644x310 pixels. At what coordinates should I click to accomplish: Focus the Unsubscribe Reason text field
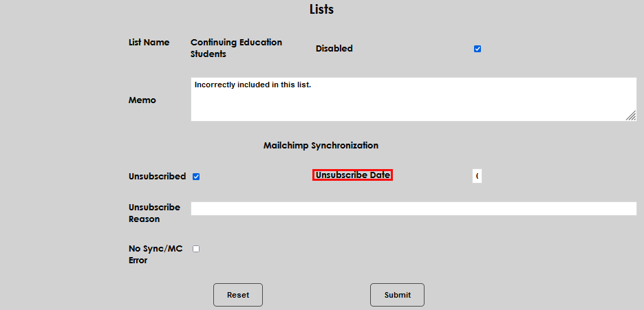tap(413, 209)
